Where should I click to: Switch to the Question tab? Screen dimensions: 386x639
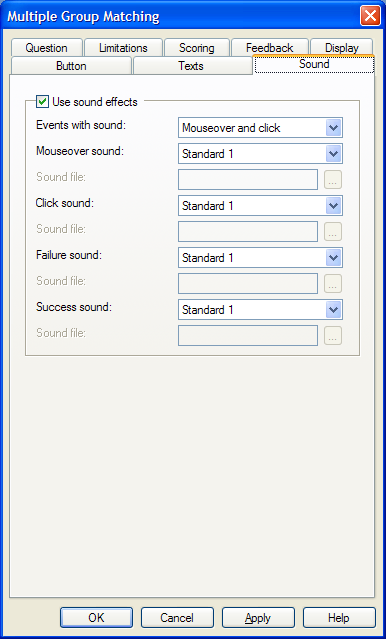46,48
